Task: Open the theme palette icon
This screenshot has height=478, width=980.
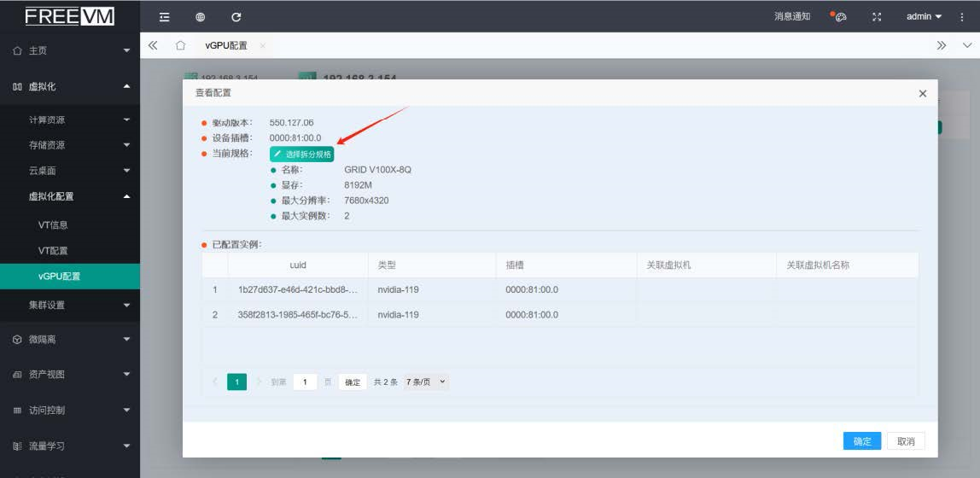Action: 840,17
